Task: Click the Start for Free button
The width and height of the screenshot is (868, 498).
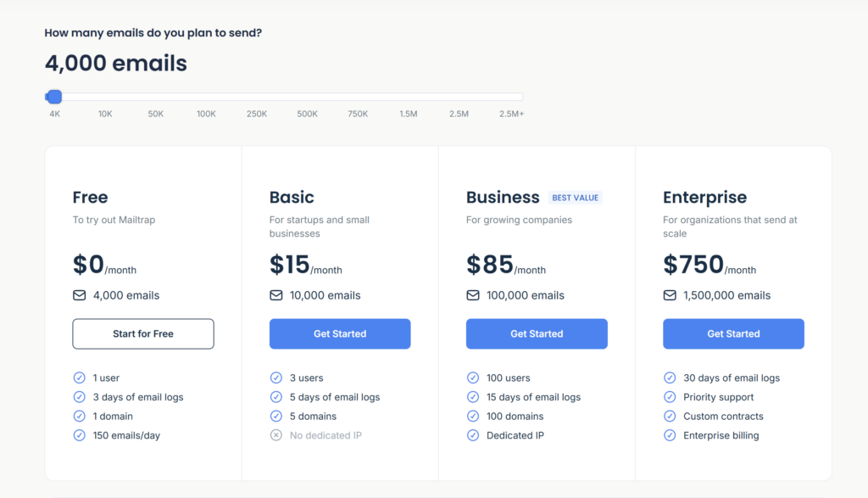Action: click(142, 333)
